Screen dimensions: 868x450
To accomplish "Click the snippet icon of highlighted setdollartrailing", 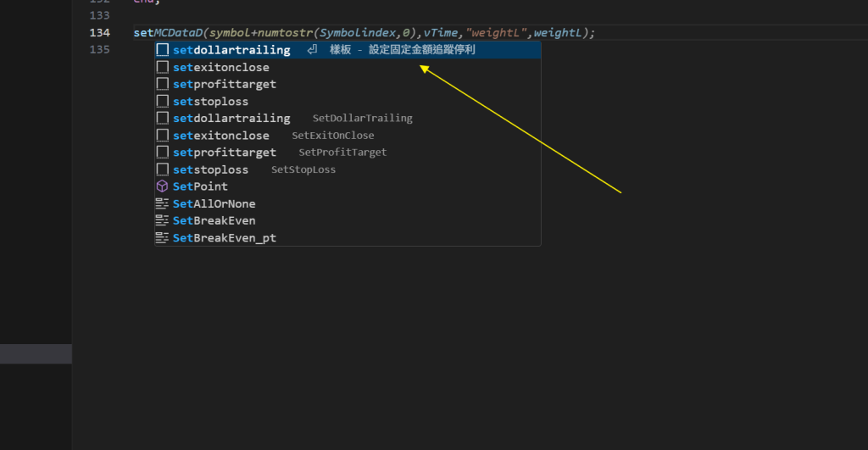I will coord(163,50).
